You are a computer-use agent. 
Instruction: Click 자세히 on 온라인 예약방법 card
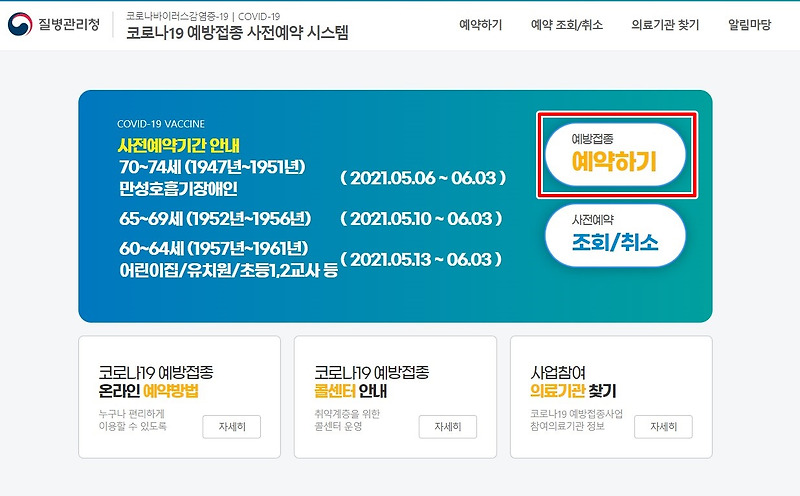click(x=232, y=427)
